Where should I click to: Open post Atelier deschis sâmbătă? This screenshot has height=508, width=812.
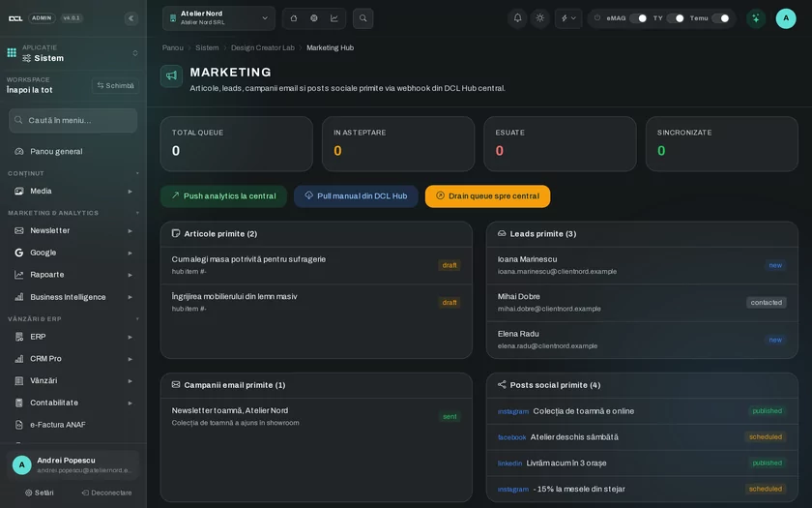[642, 437]
